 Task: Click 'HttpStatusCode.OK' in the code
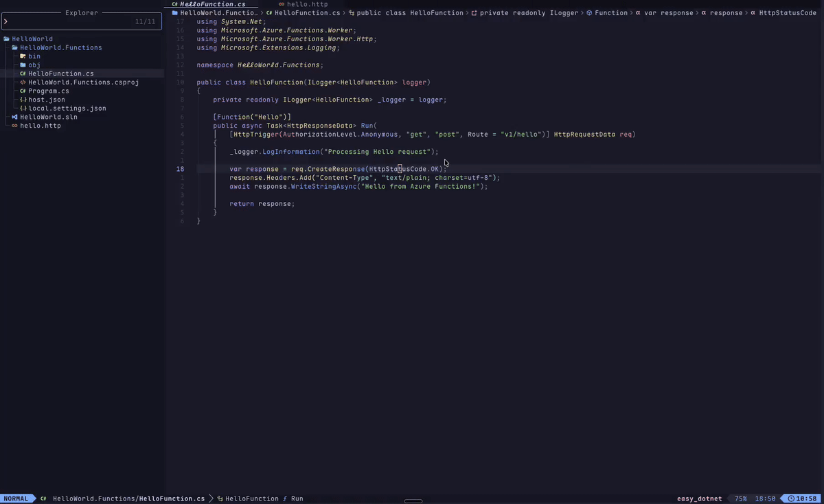pyautogui.click(x=404, y=169)
